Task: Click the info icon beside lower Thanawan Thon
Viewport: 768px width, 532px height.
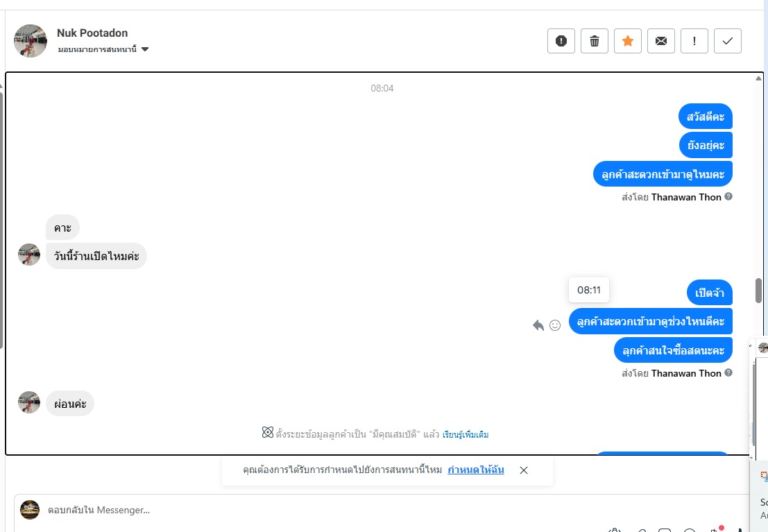Action: 728,372
